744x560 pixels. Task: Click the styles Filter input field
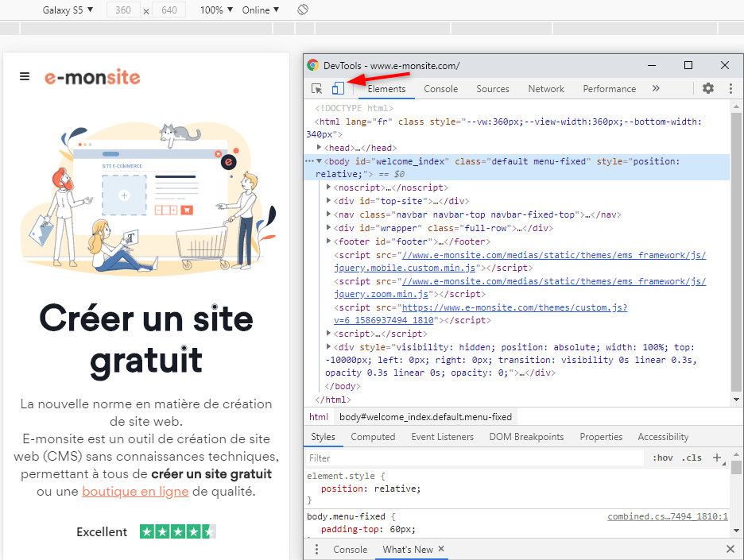(x=475, y=458)
